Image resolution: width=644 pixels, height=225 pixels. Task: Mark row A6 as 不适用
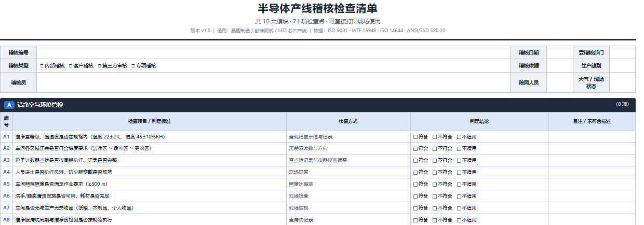(x=459, y=196)
